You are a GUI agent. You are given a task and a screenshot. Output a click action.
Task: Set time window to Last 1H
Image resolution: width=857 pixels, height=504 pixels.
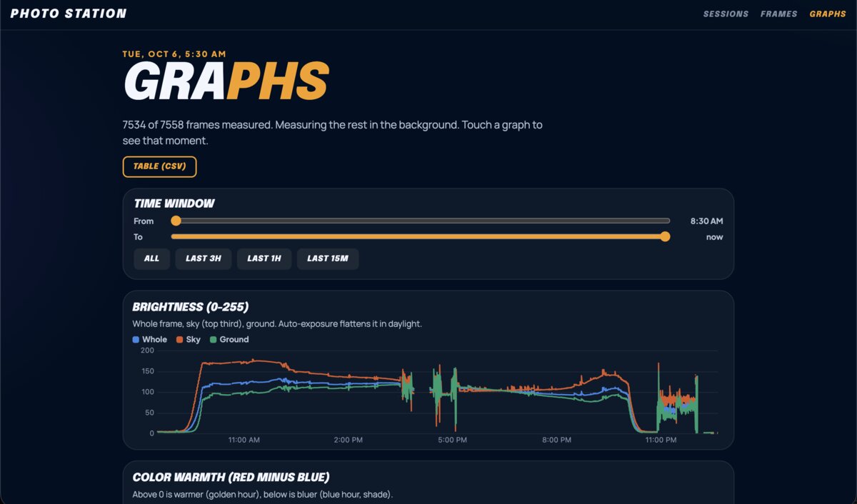(264, 258)
